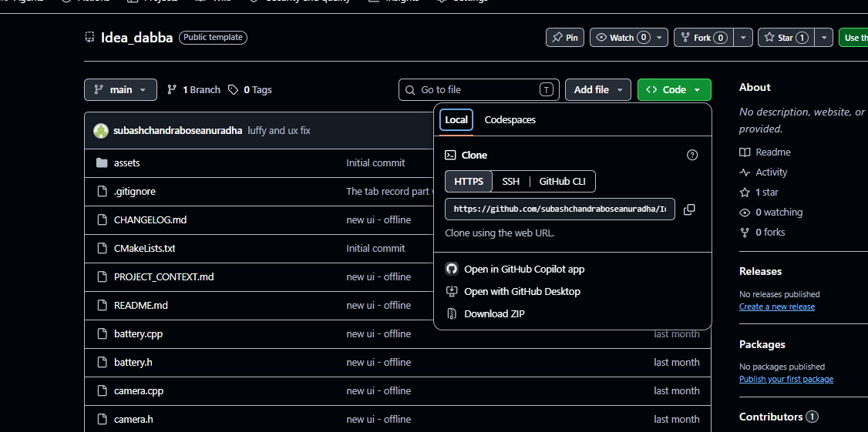The width and height of the screenshot is (868, 432).
Task: Open the Star lists dropdown arrow
Action: point(824,38)
